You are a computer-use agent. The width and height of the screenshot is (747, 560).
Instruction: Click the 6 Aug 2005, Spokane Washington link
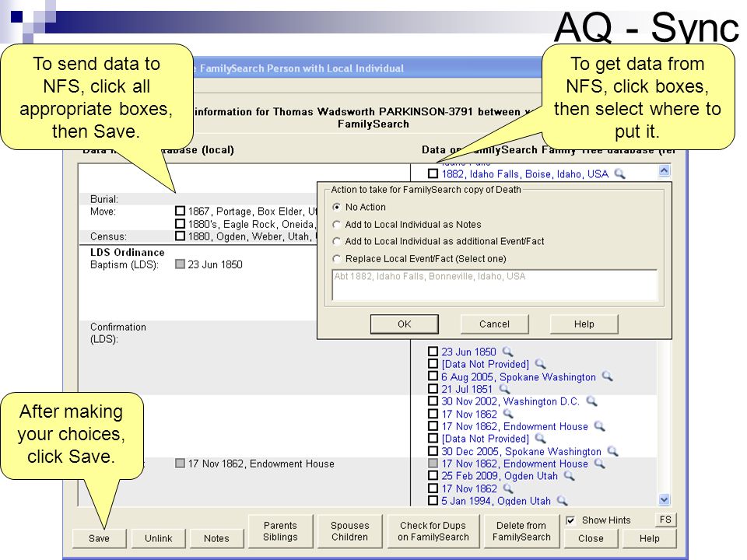point(518,377)
